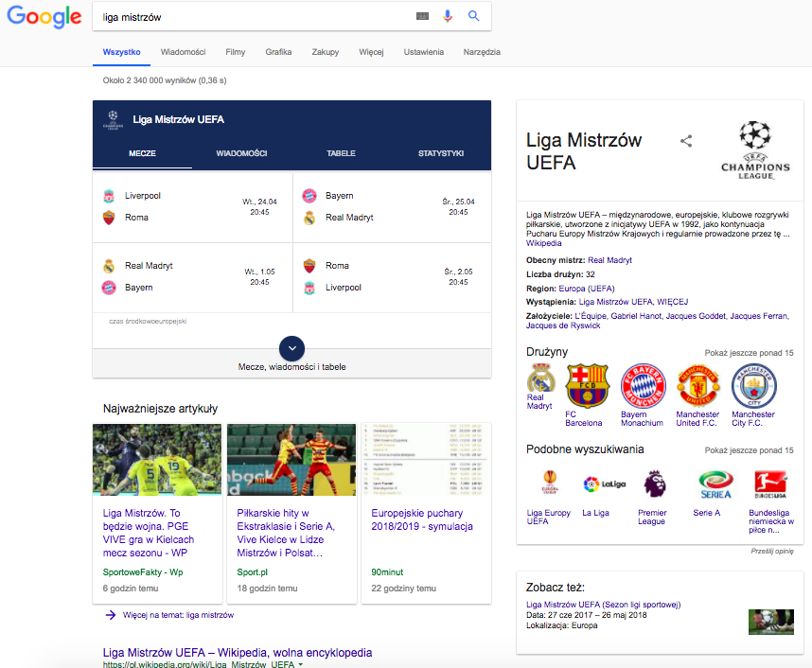Image resolution: width=812 pixels, height=668 pixels.
Task: Open the Premier League logo
Action: coord(655,483)
